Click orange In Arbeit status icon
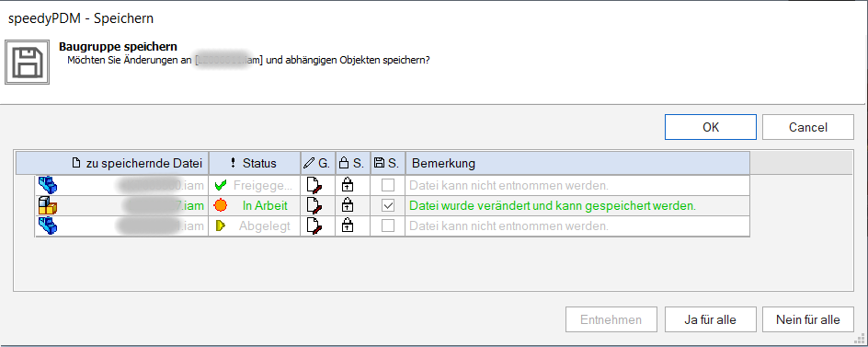Viewport: 868px width, 347px height. click(221, 205)
